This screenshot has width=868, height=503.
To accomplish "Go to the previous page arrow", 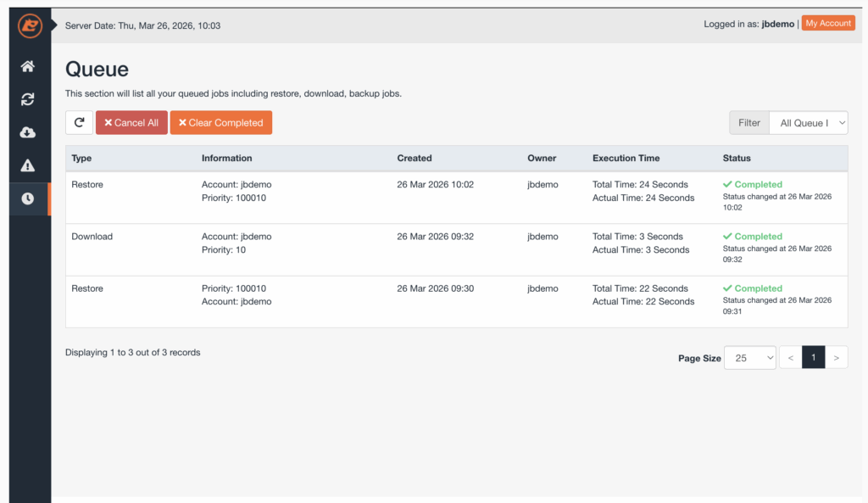I will coord(790,358).
